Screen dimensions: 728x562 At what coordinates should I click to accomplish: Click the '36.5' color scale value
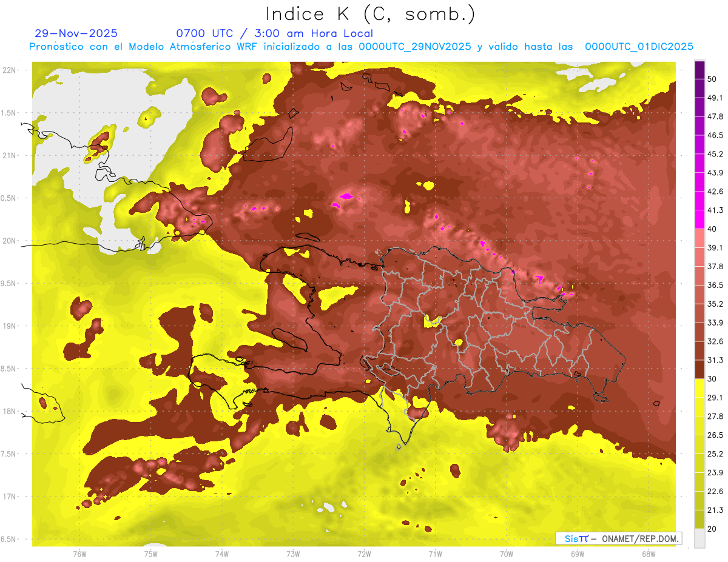click(715, 285)
